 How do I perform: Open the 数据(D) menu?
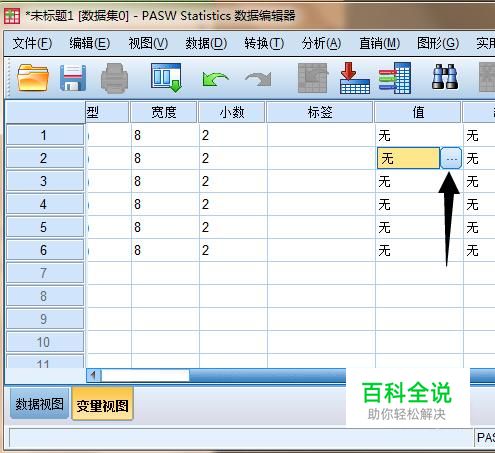206,43
